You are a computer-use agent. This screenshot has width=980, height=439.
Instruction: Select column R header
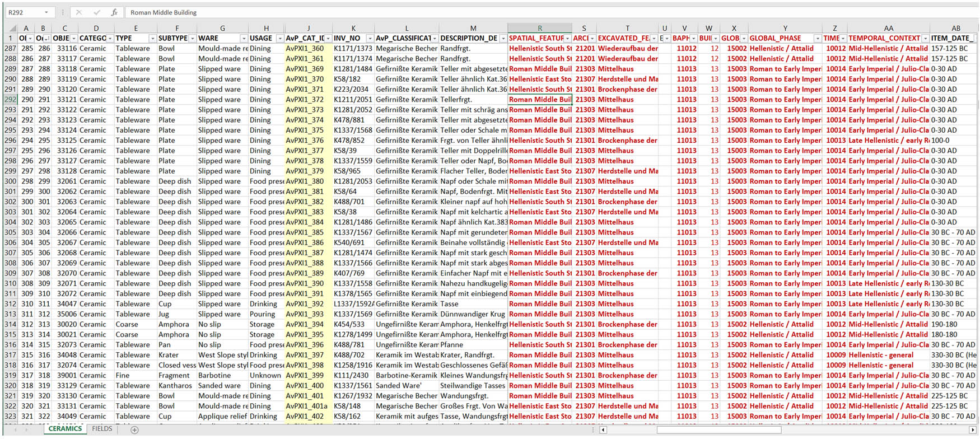point(539,28)
